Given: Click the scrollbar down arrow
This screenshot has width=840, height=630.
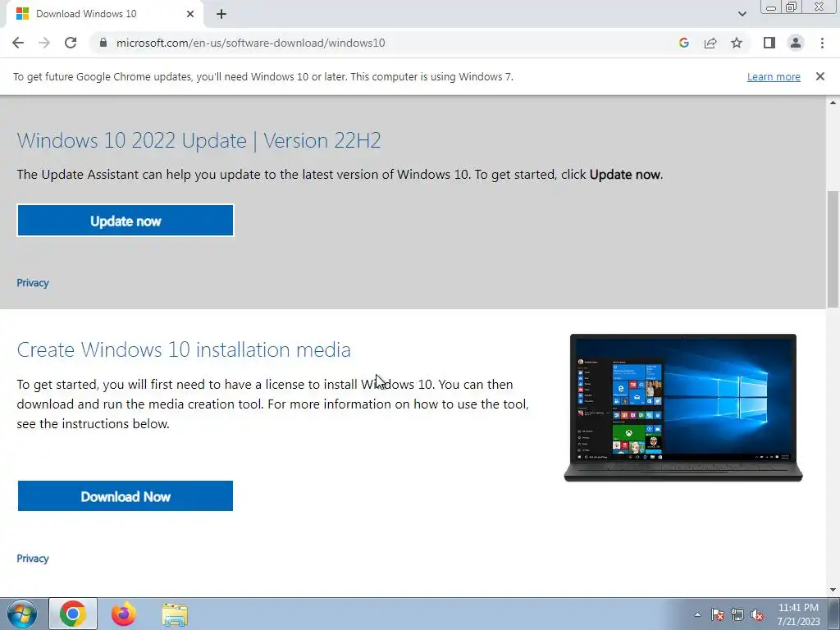Looking at the screenshot, I should (x=833, y=590).
